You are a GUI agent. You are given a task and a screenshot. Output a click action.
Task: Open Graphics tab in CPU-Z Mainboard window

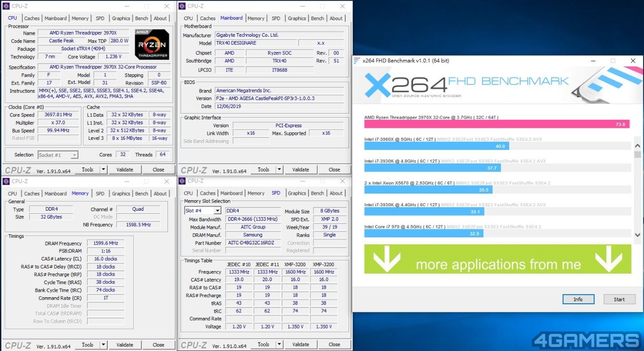point(297,19)
